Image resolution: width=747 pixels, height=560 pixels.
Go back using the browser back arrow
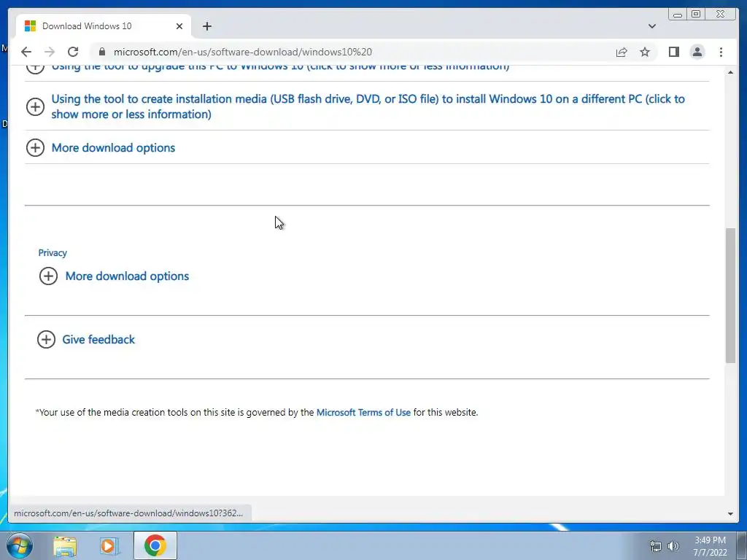click(x=26, y=52)
